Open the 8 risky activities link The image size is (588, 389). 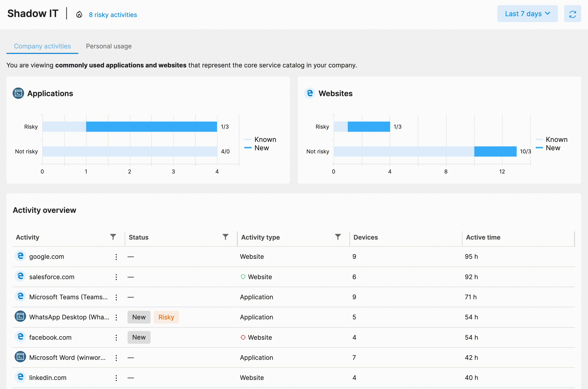113,15
